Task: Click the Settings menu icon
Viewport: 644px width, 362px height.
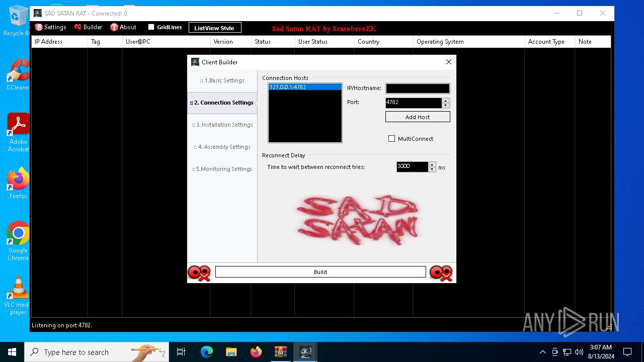Action: pyautogui.click(x=39, y=27)
